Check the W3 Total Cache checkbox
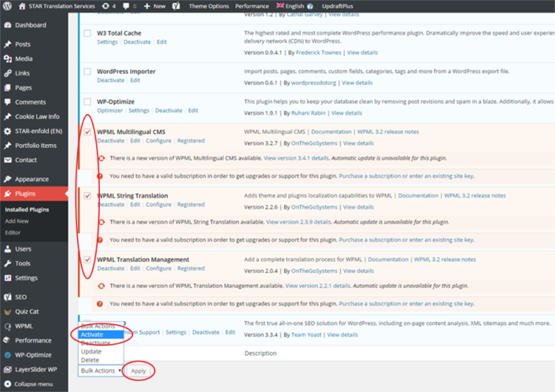This screenshot has height=392, width=555. pos(87,33)
